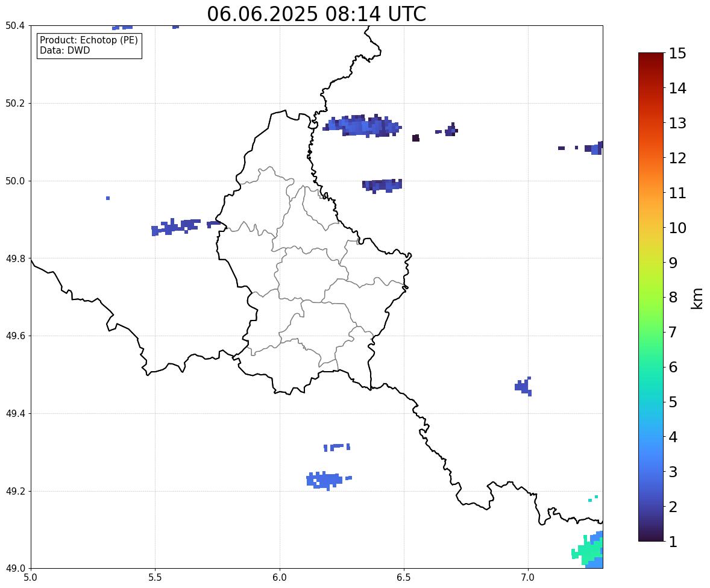Click latitude axis label 50.4

[x=15, y=26]
